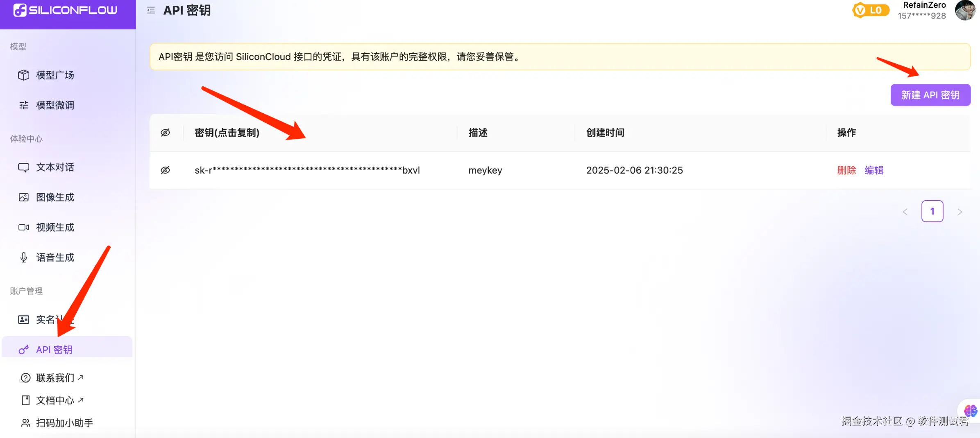
Task: Go to previous page arrow
Action: point(905,212)
